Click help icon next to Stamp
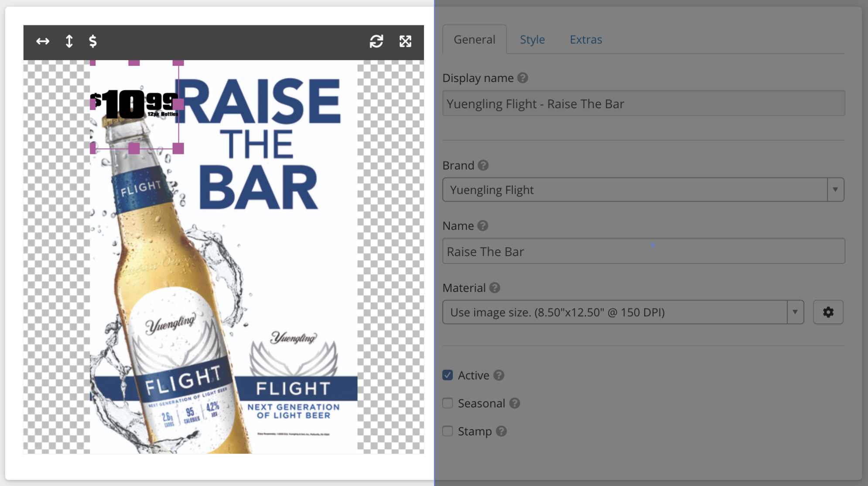 click(502, 431)
